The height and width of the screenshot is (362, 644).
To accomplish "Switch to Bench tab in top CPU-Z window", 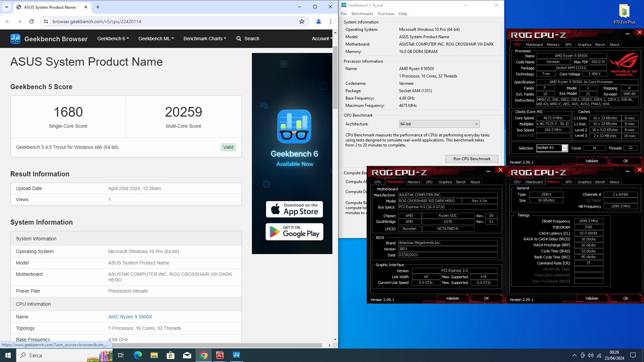I will point(600,45).
